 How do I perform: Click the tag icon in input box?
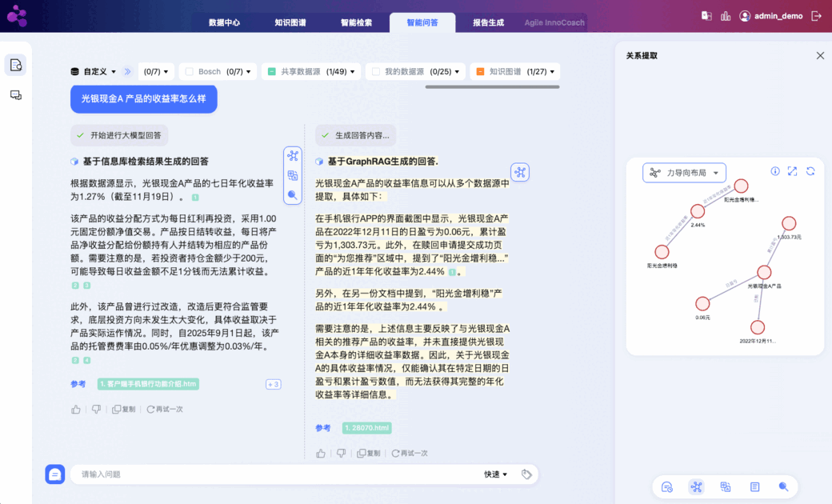(526, 474)
